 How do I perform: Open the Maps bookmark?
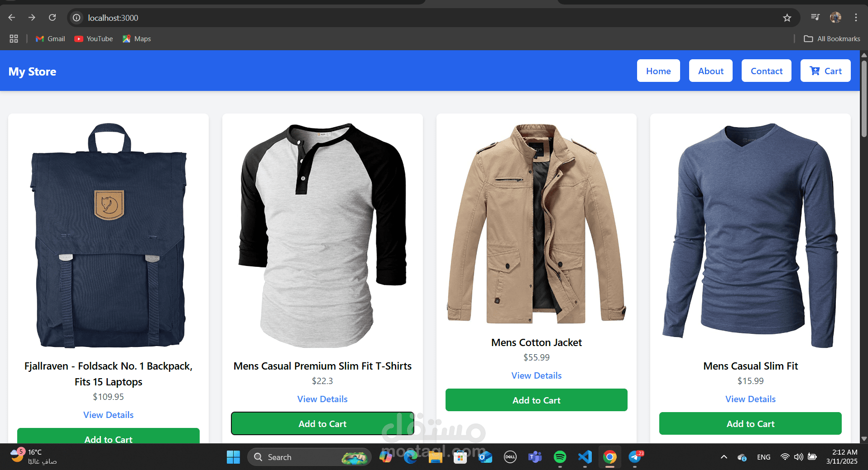[x=136, y=39]
